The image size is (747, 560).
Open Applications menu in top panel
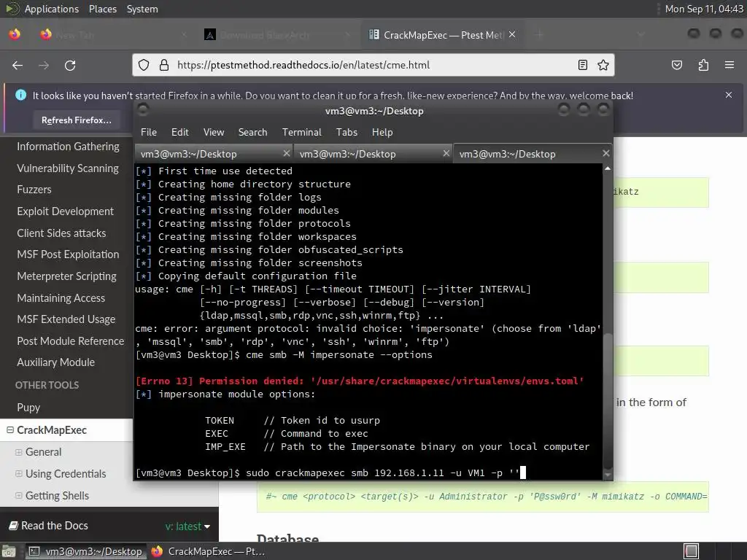52,9
